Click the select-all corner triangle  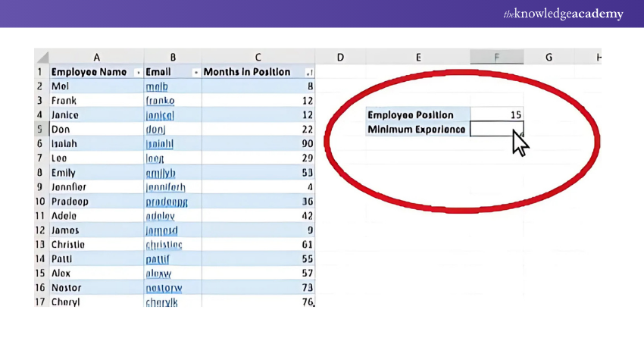click(42, 58)
